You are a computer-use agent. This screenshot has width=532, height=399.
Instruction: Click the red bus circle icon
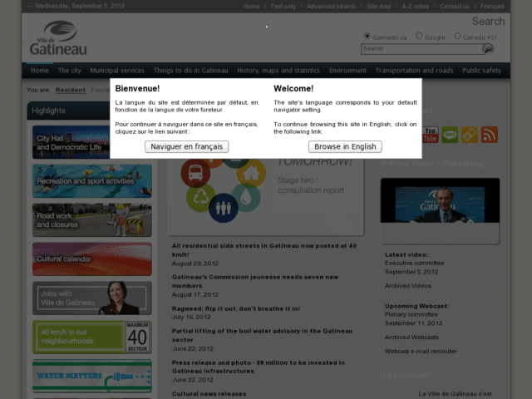pyautogui.click(x=195, y=173)
